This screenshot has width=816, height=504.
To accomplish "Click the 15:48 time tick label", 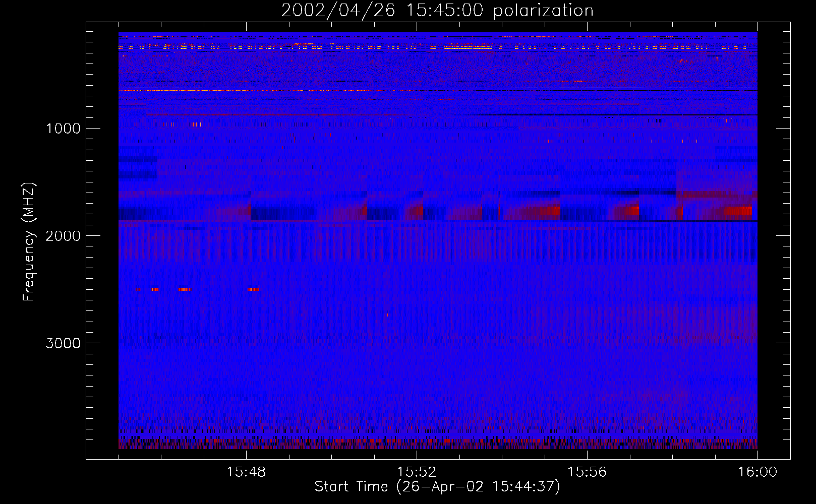I will (246, 472).
